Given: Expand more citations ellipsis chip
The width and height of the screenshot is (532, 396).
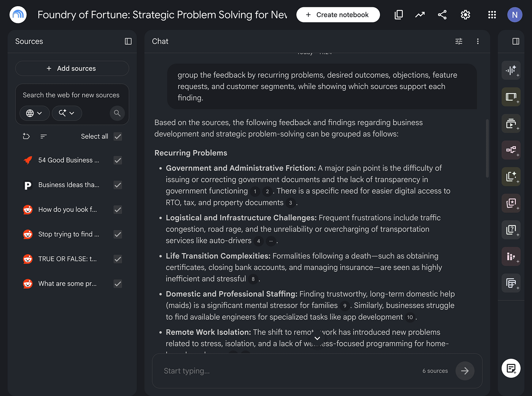Looking at the screenshot, I should [271, 241].
